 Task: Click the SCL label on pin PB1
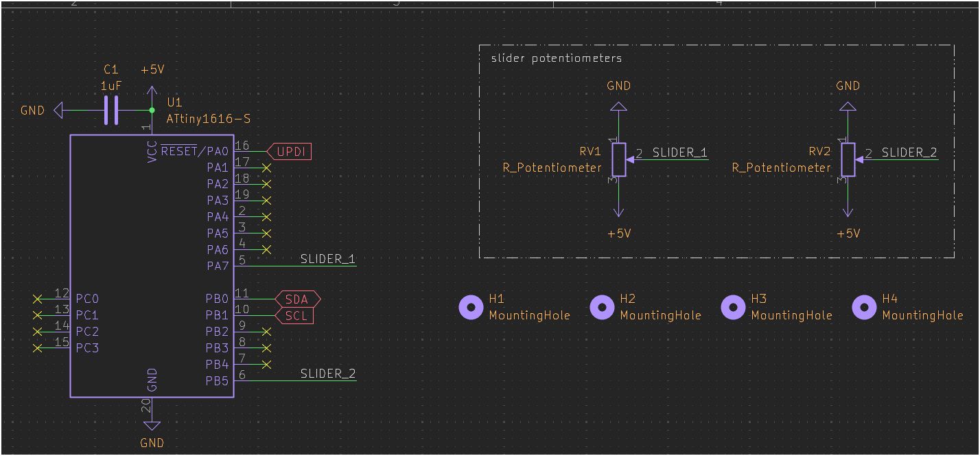296,315
